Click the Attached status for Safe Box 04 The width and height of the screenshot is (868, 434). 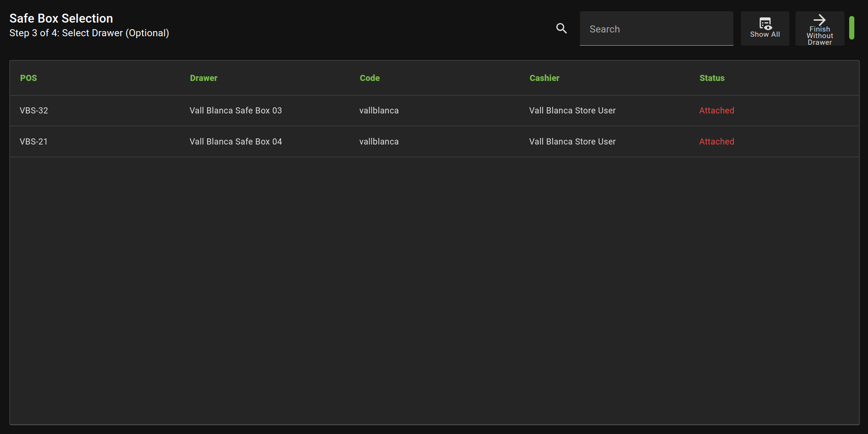716,142
